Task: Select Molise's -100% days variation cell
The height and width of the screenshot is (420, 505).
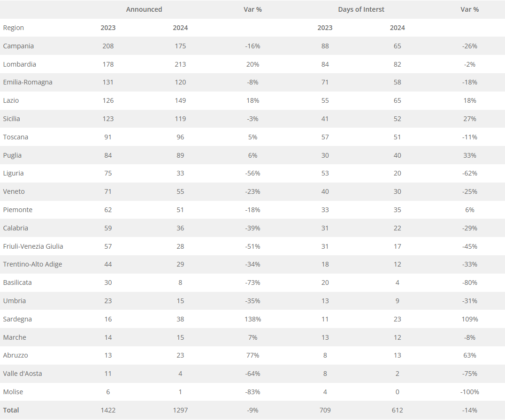Action: (469, 392)
